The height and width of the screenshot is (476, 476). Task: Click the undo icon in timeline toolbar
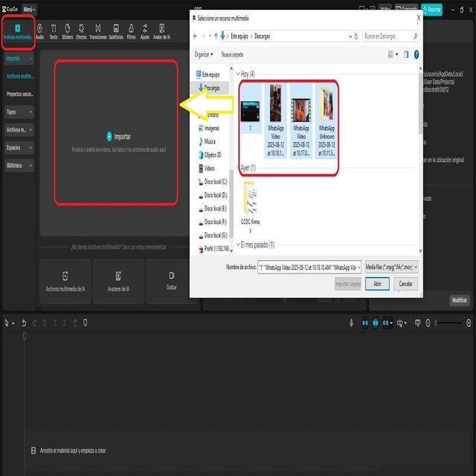pos(24,323)
